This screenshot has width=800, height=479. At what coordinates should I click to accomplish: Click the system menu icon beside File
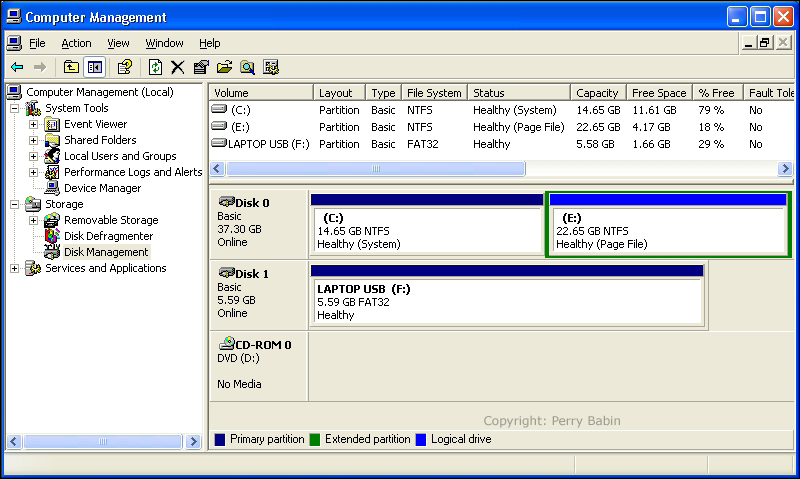coord(14,43)
